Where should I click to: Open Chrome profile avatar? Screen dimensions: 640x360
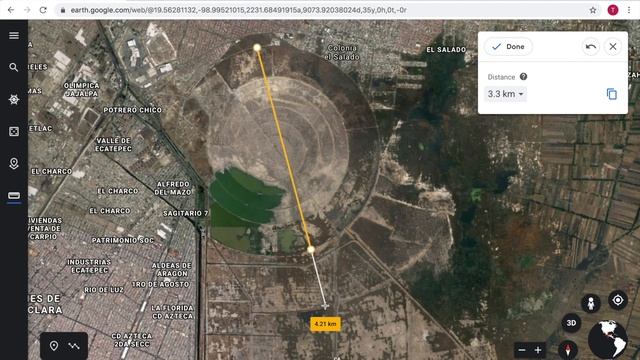coord(613,10)
